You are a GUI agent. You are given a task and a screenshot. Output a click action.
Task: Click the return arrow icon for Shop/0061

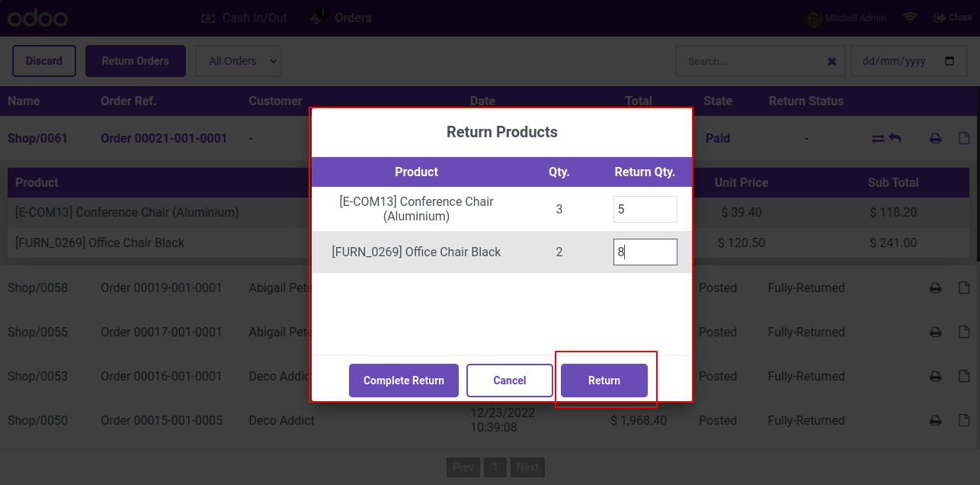point(895,138)
